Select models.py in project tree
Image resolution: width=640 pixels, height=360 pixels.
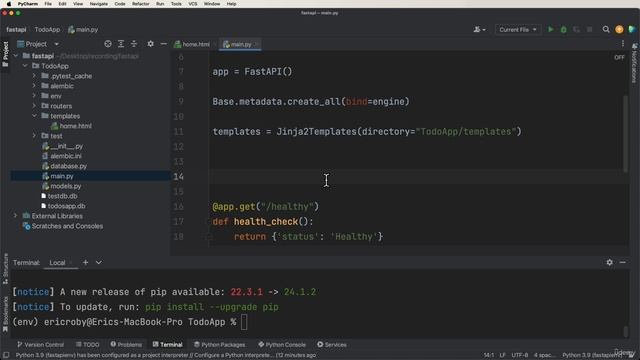click(66, 186)
